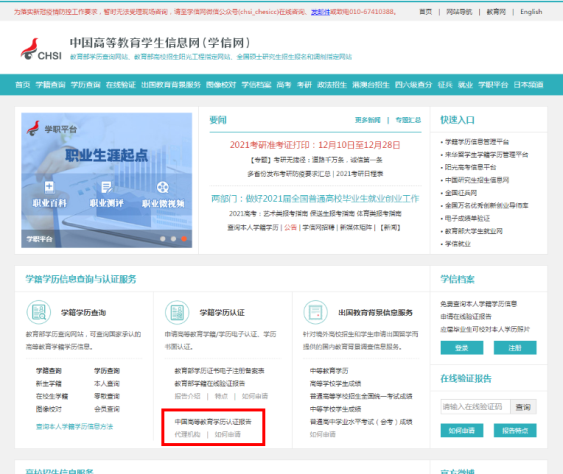
Task: Click 代理机构 under 学历认证报告
Action: pyautogui.click(x=187, y=434)
